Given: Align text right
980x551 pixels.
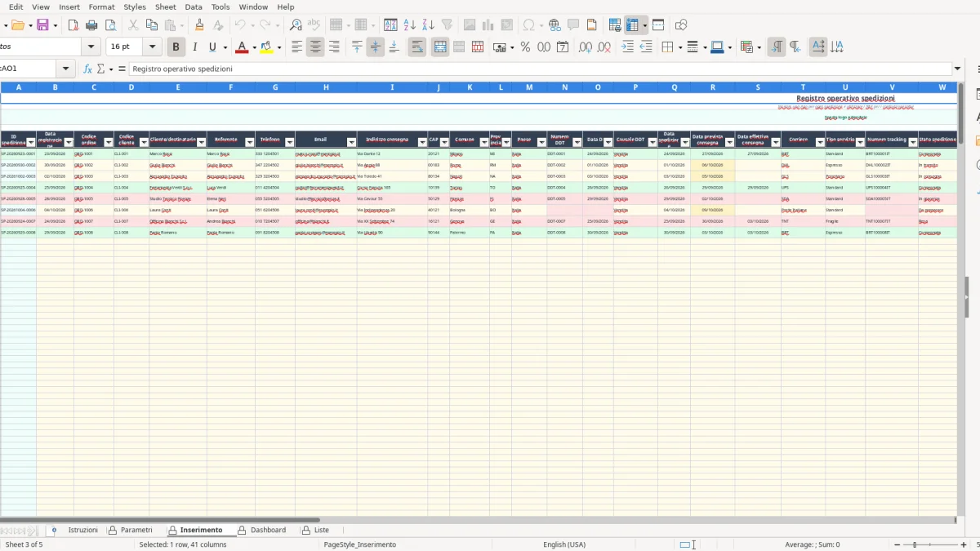Looking at the screenshot, I should point(334,47).
